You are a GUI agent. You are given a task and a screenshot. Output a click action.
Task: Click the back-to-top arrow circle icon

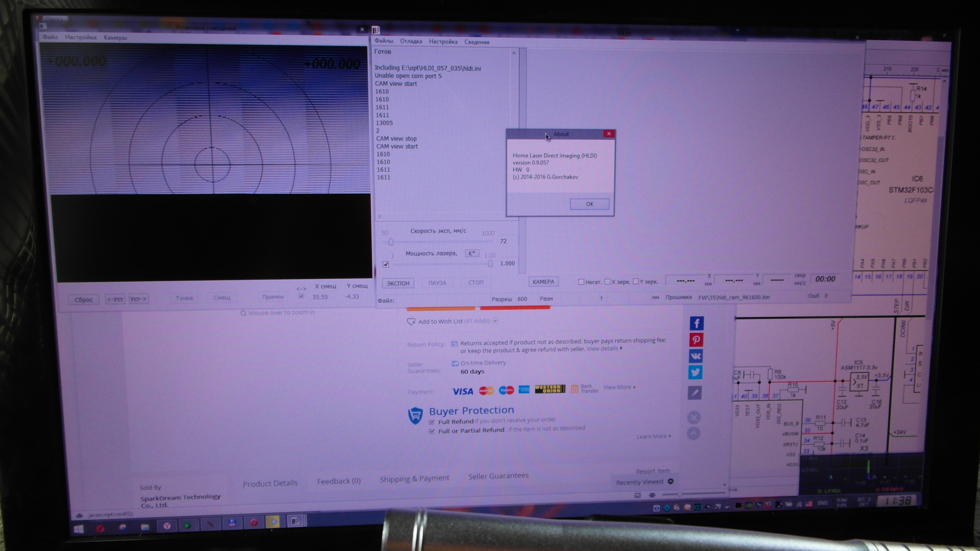point(693,433)
